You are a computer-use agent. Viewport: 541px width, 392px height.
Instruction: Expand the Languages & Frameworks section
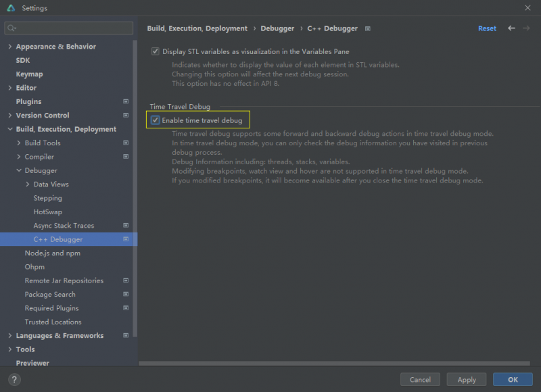tap(9, 336)
